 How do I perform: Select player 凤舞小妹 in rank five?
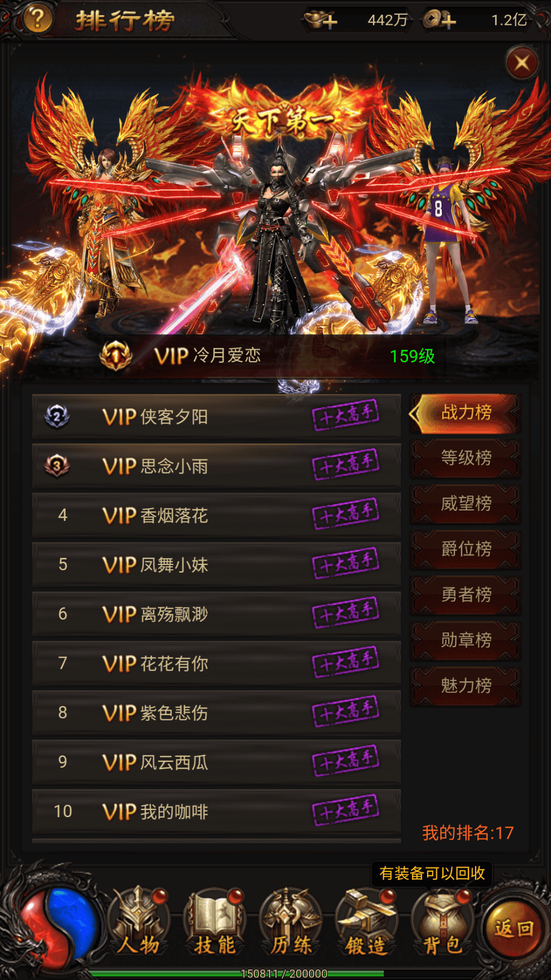(216, 565)
